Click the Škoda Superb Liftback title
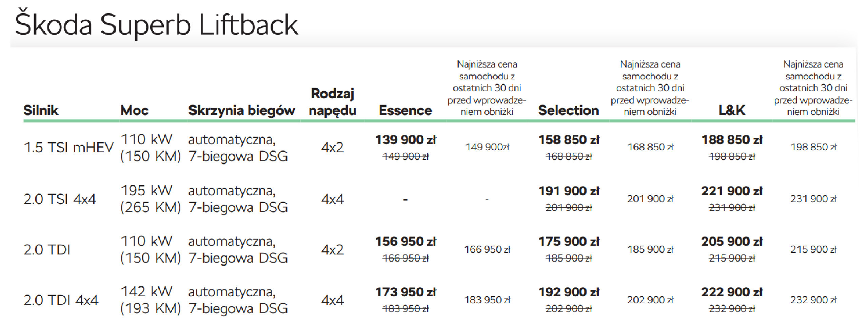This screenshot has width=868, height=323. (157, 25)
